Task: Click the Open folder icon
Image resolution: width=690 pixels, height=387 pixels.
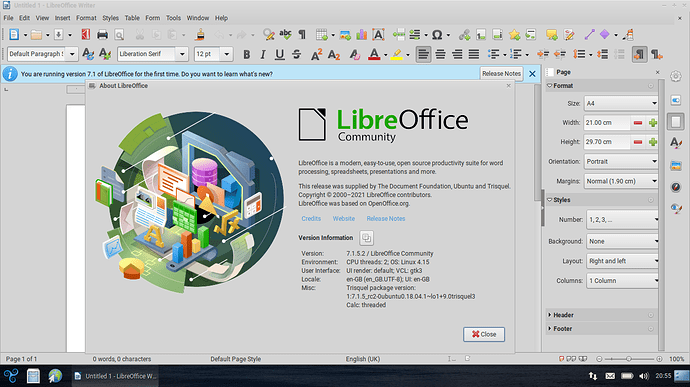Action: 36,34
